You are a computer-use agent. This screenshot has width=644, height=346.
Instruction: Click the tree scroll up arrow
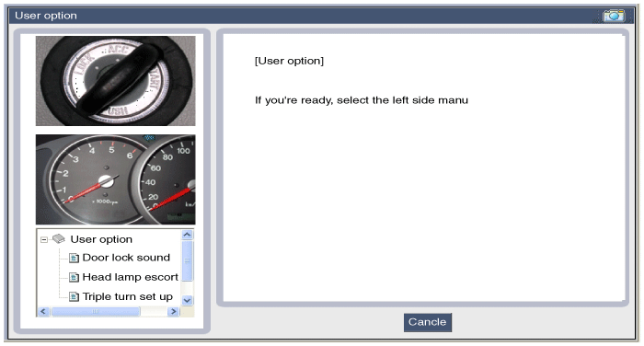click(x=188, y=235)
